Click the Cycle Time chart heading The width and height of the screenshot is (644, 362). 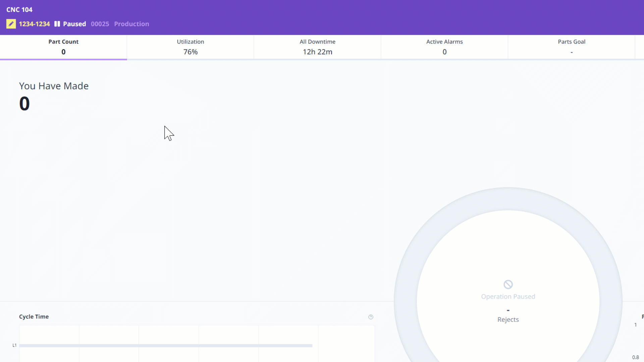34,317
